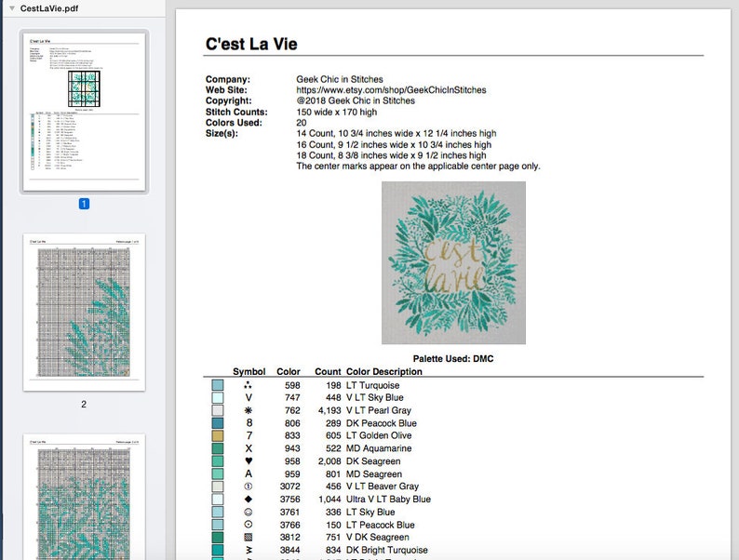Open the third page thumbnail in sidebar
This screenshot has height=560, width=739.
point(84,497)
